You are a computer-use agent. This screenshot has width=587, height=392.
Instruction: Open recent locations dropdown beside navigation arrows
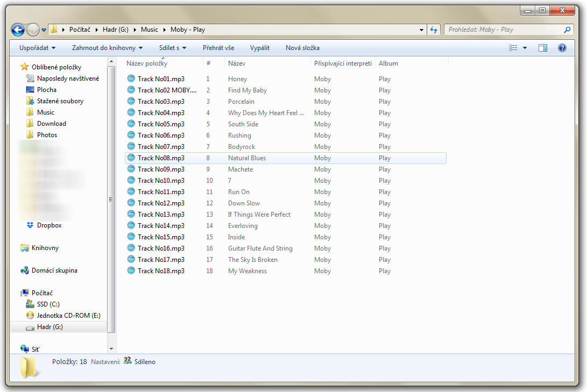(44, 30)
